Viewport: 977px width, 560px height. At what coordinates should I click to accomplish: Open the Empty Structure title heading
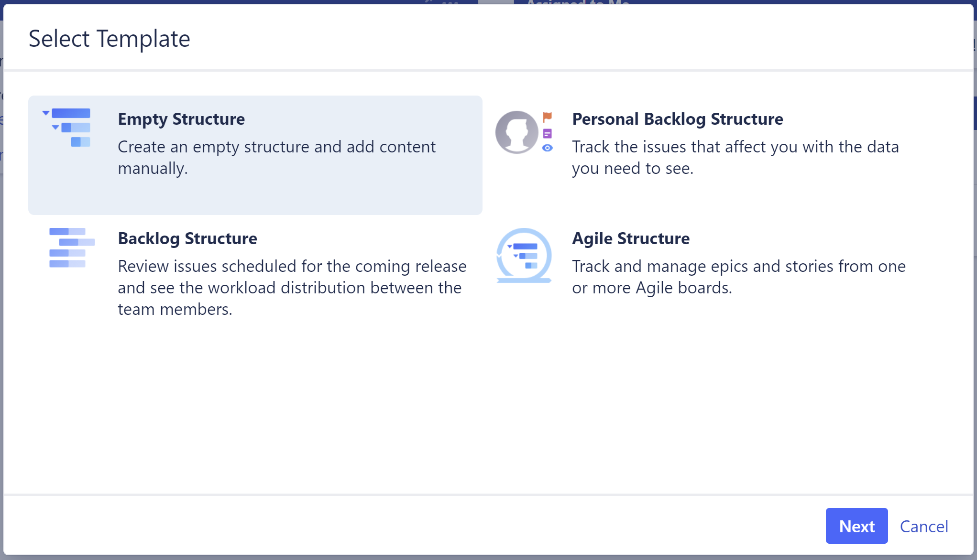point(182,119)
